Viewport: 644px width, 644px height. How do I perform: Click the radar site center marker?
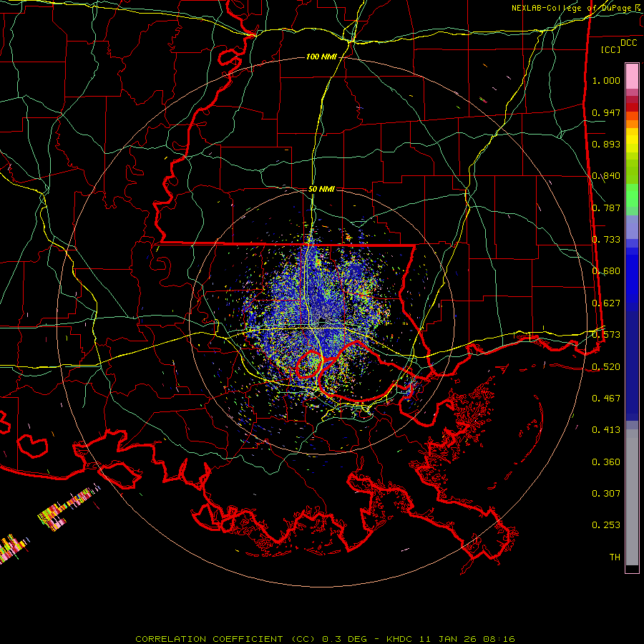tap(321, 321)
